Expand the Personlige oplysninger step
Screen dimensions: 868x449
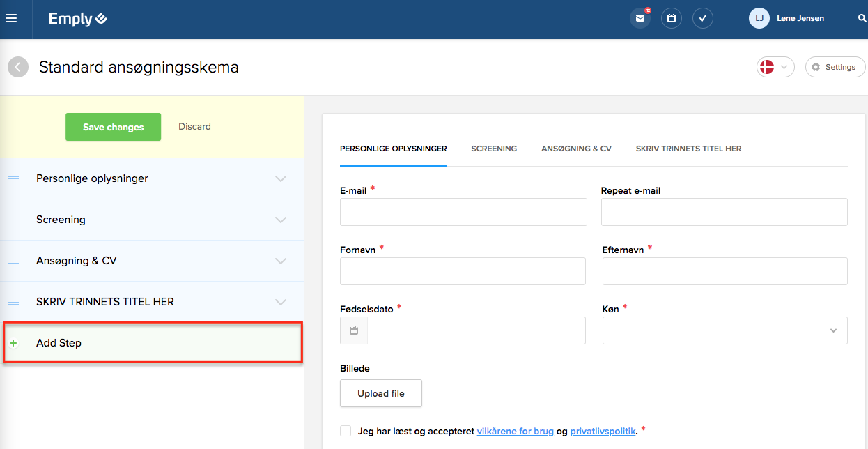(x=281, y=179)
